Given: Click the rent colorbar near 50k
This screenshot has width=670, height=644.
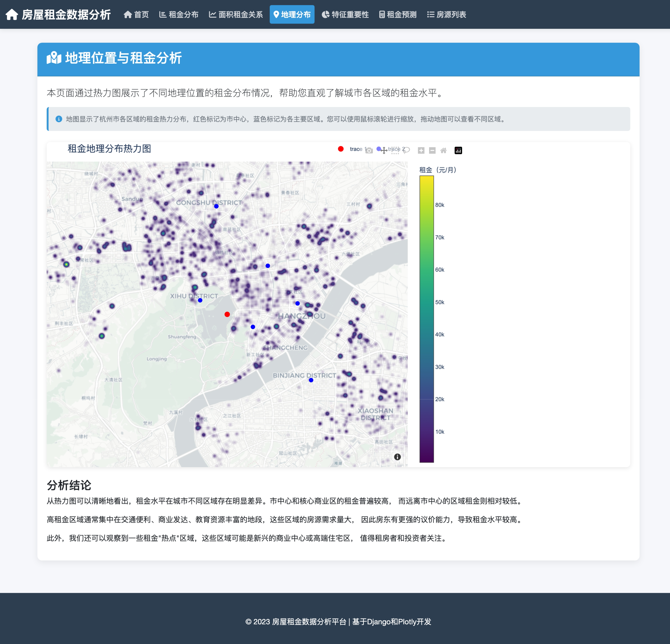Looking at the screenshot, I should (x=427, y=302).
